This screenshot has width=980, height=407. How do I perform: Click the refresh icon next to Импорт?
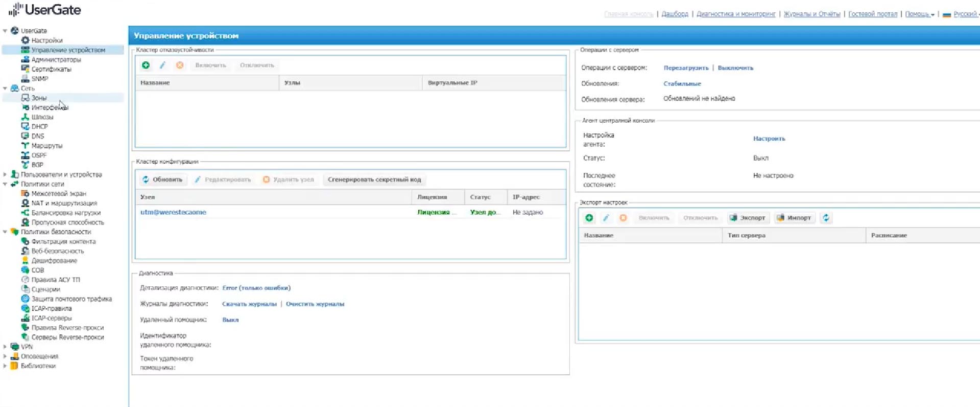pyautogui.click(x=826, y=218)
